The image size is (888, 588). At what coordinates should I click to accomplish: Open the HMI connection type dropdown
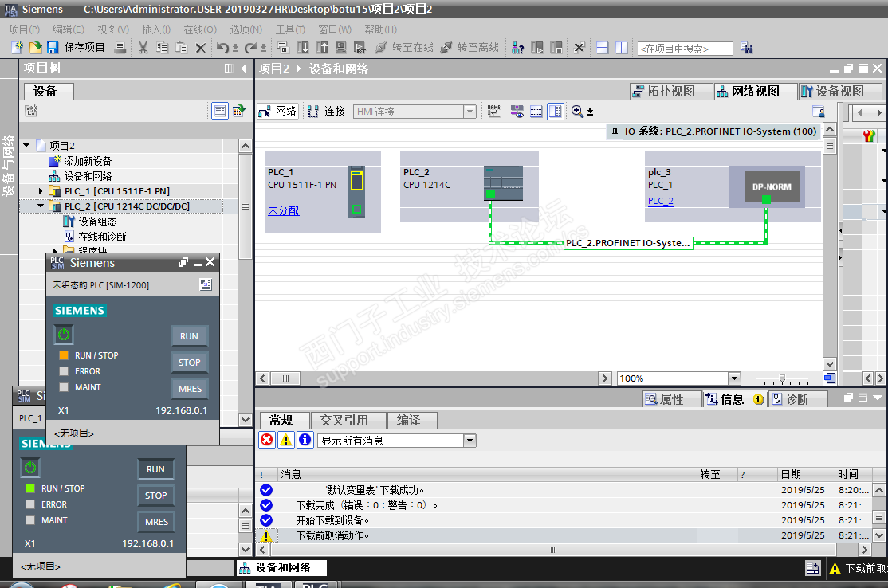click(470, 112)
